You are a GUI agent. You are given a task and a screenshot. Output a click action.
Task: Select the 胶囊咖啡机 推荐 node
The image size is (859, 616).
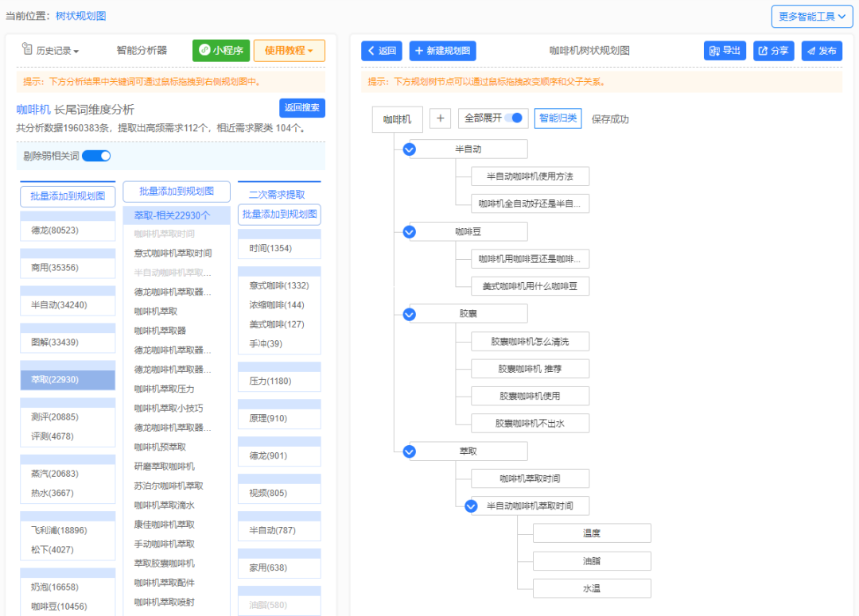click(x=530, y=369)
